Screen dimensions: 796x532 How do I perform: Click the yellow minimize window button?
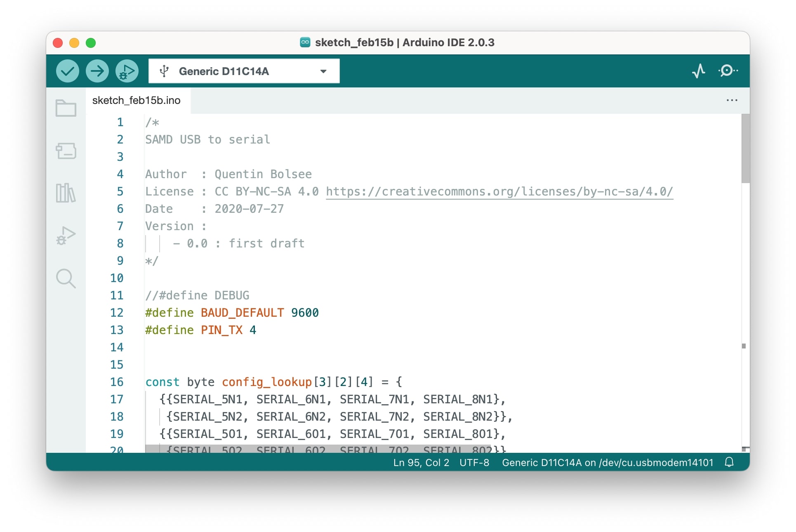pyautogui.click(x=74, y=43)
